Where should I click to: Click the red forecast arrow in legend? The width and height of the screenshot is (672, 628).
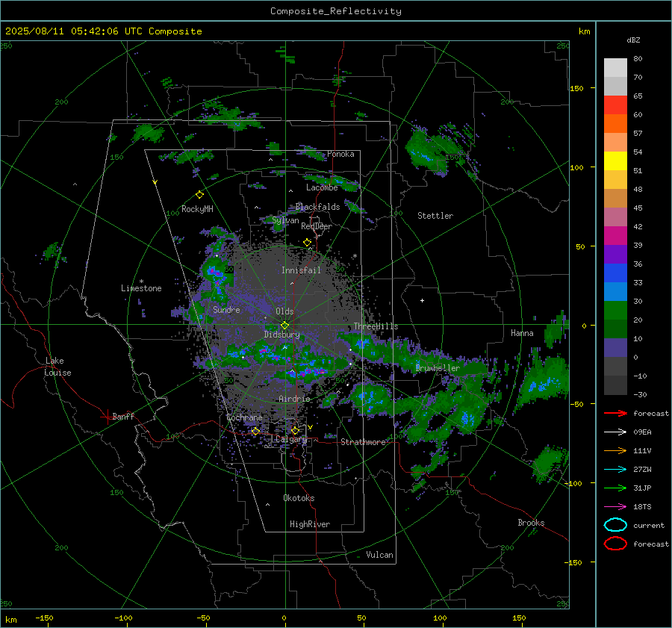coord(615,413)
